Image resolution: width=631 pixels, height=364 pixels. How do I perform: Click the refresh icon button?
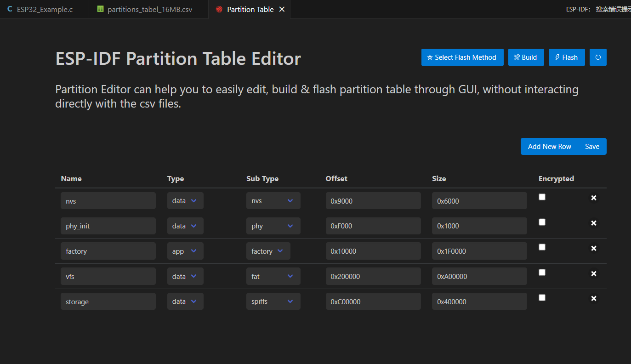pyautogui.click(x=598, y=57)
